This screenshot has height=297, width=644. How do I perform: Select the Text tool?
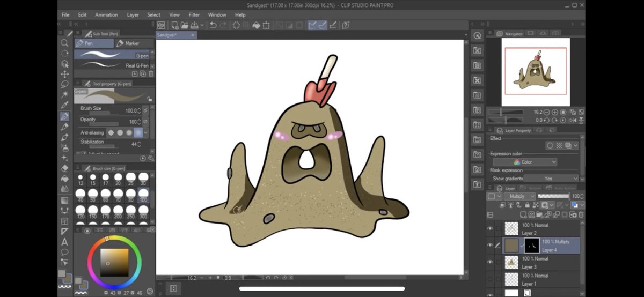tap(64, 241)
